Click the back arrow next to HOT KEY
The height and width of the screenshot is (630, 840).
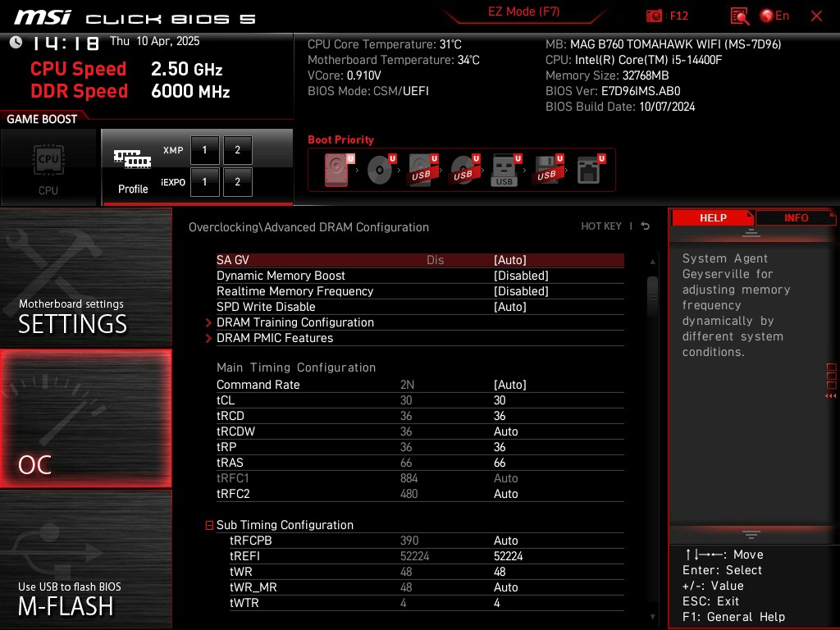click(x=645, y=226)
